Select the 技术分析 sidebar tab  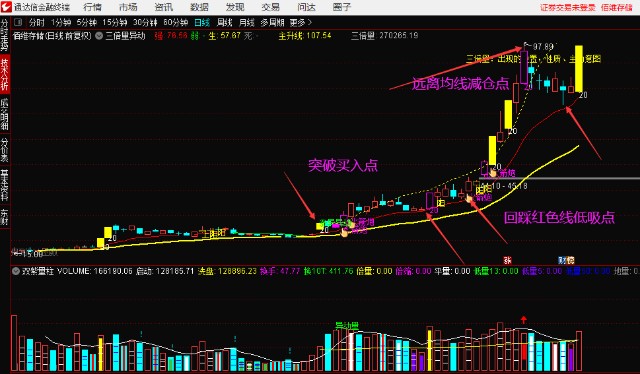[4, 74]
